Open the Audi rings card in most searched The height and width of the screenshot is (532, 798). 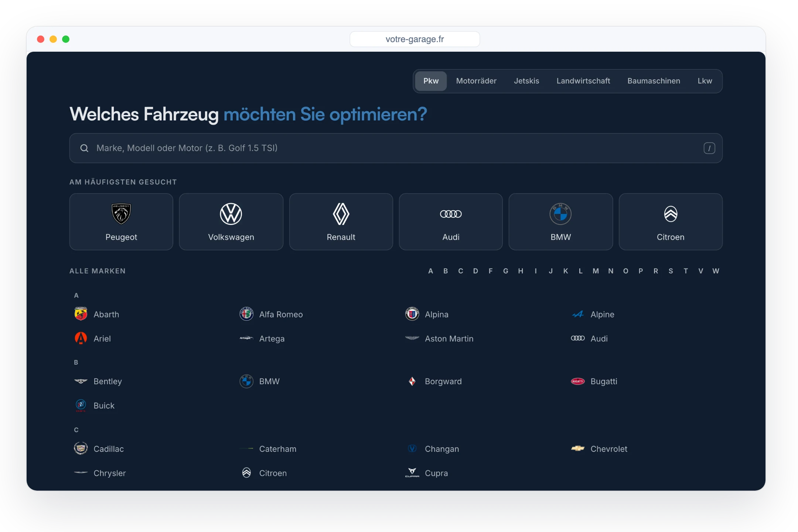pyautogui.click(x=451, y=222)
